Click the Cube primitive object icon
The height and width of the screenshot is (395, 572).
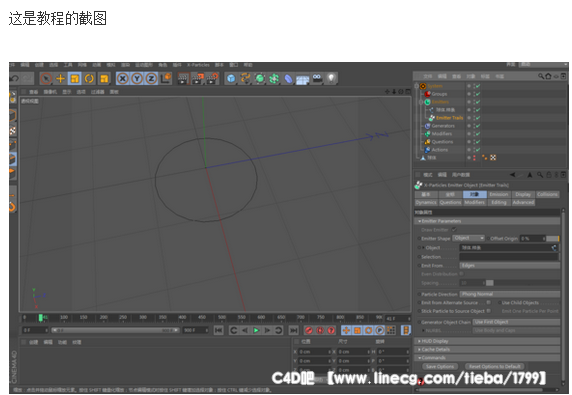tap(231, 78)
